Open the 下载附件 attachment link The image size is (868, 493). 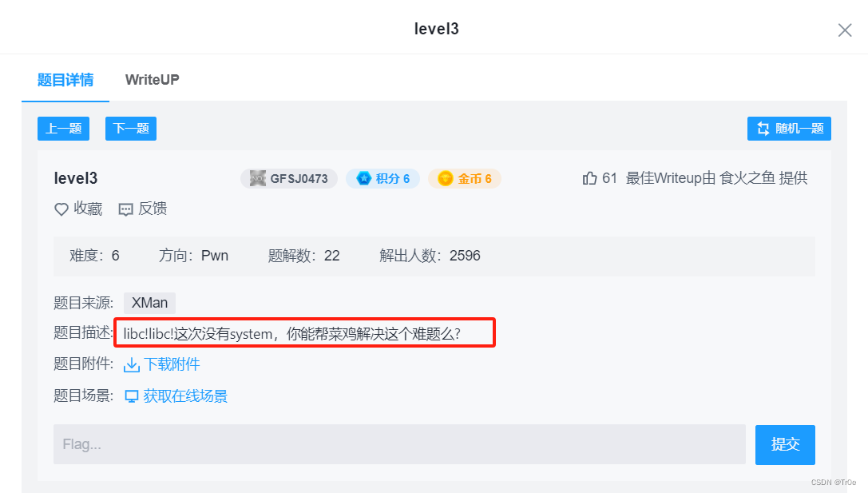point(170,364)
